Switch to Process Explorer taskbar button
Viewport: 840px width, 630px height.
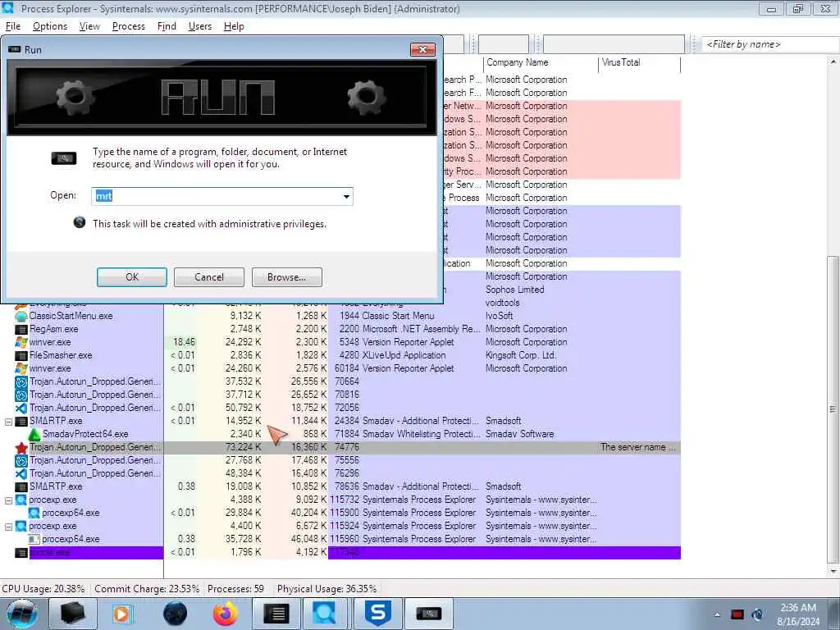326,614
